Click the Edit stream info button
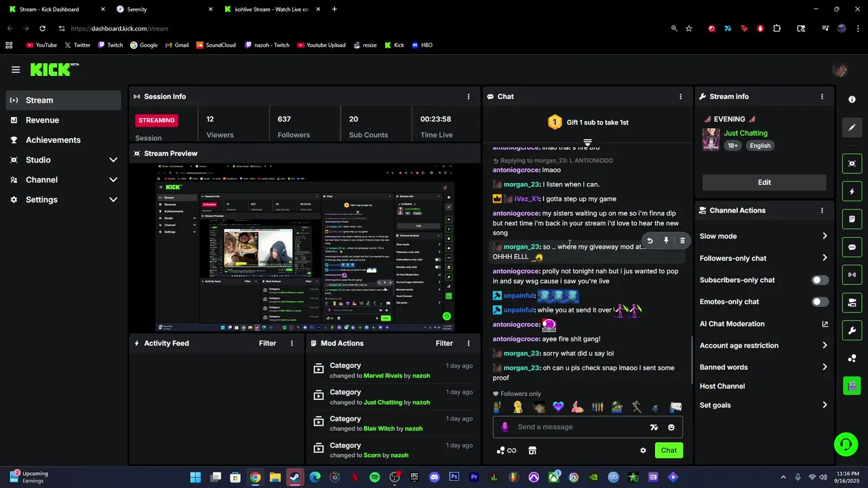The image size is (868, 488). pos(764,182)
